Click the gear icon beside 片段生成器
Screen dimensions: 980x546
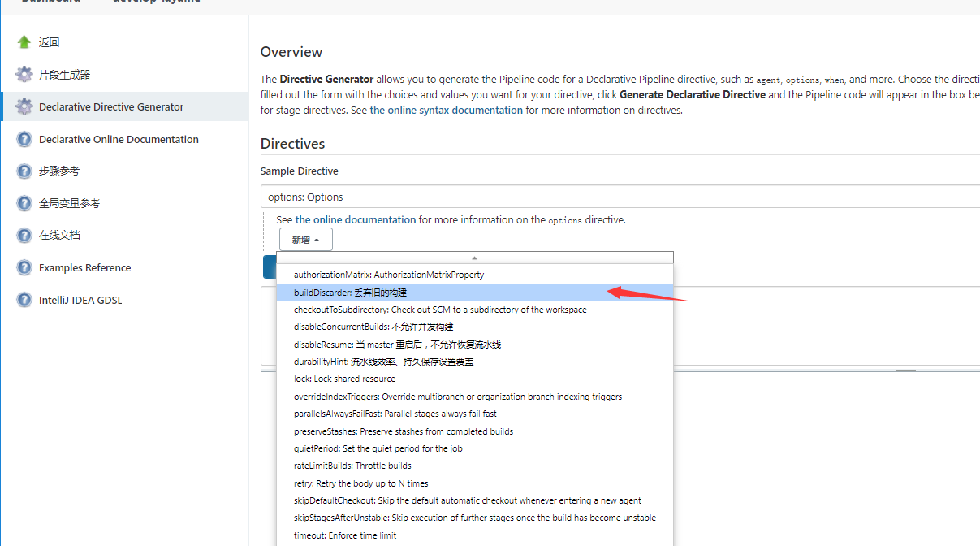tap(24, 75)
